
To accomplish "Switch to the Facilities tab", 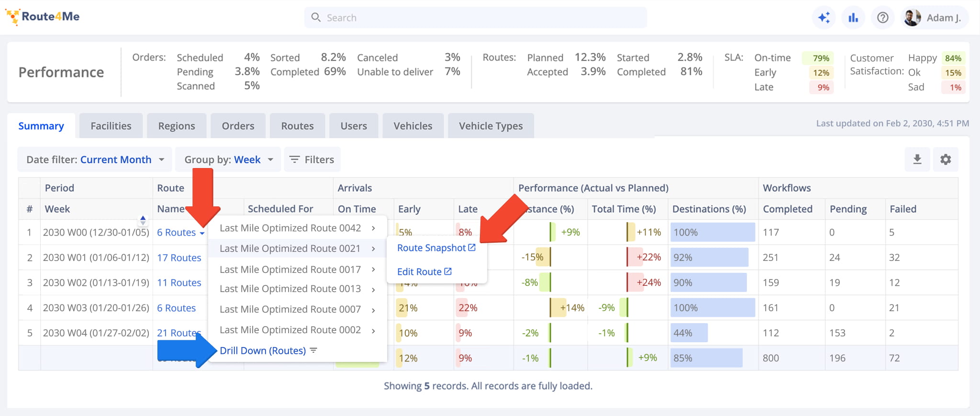I will (x=111, y=126).
